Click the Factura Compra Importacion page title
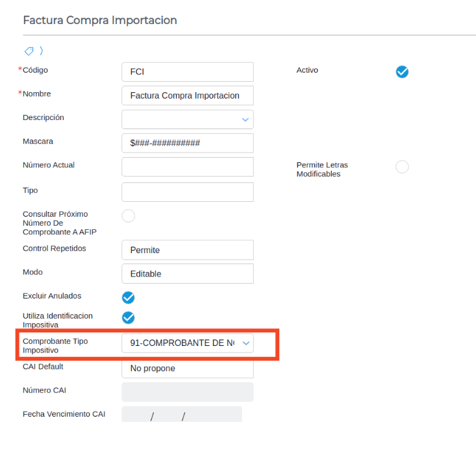 pyautogui.click(x=100, y=20)
